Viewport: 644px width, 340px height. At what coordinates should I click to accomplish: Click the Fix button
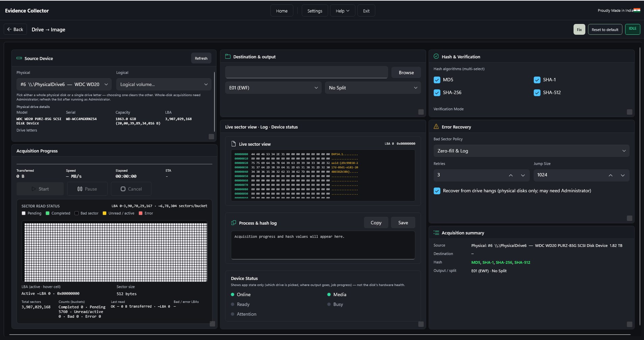pos(579,29)
